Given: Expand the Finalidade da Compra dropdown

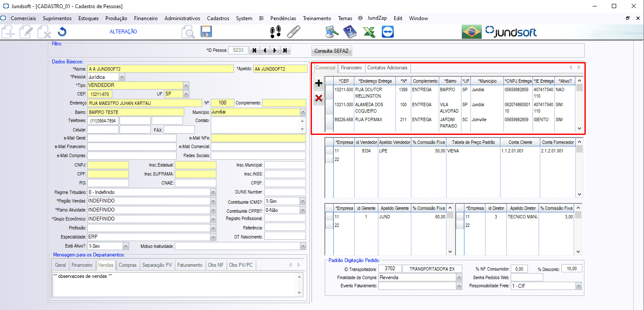Looking at the screenshot, I should 459,277.
